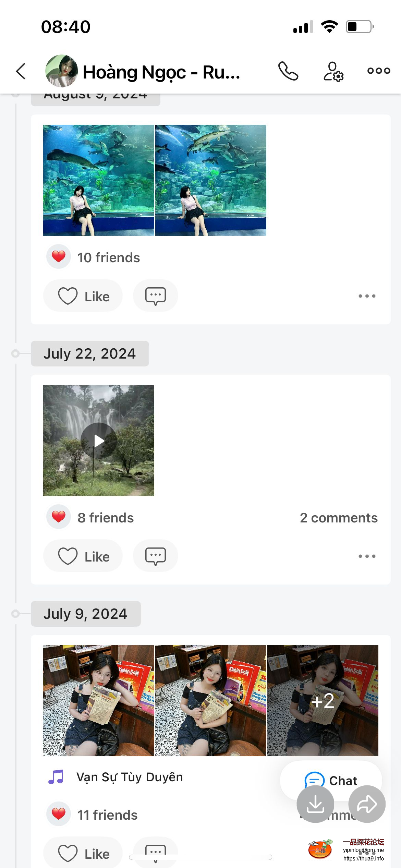Open the first aquarium photo

(99, 180)
